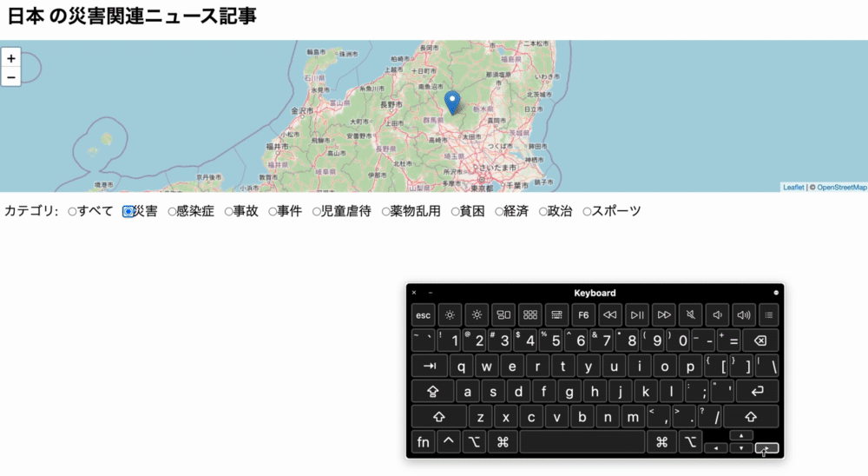868x476 pixels.
Task: Select the 経済 category radio button
Action: (499, 212)
